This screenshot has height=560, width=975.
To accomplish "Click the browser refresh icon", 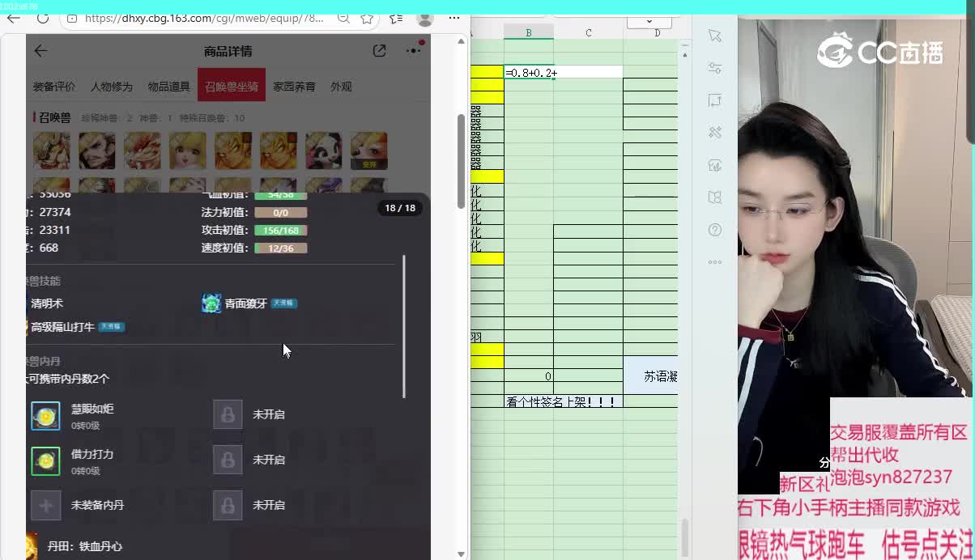I will coord(43,18).
